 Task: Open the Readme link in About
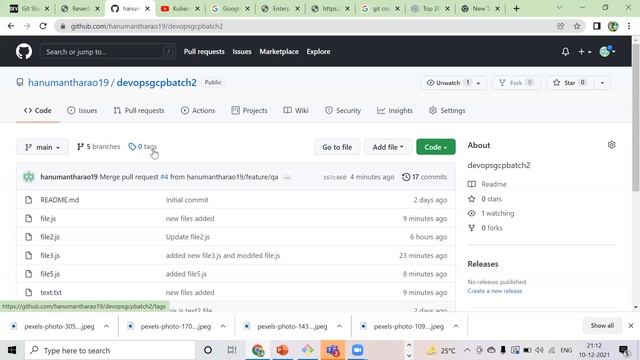coord(487,184)
